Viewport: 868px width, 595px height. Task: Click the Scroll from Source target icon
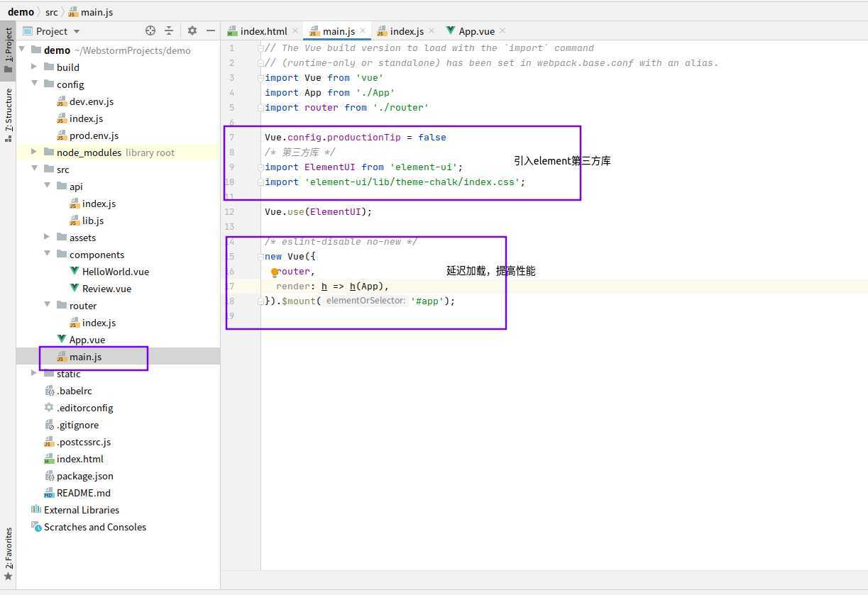[150, 30]
